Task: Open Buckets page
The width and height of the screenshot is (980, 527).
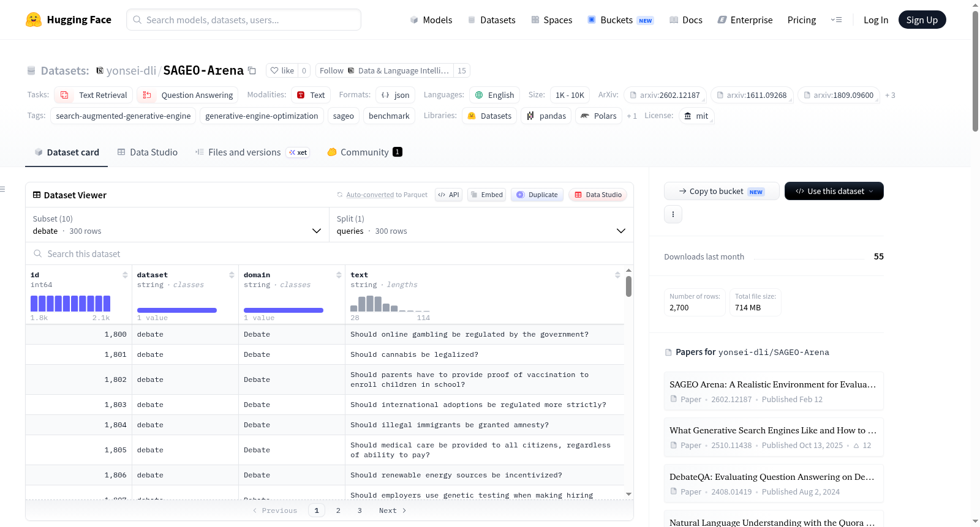Action: coord(620,20)
